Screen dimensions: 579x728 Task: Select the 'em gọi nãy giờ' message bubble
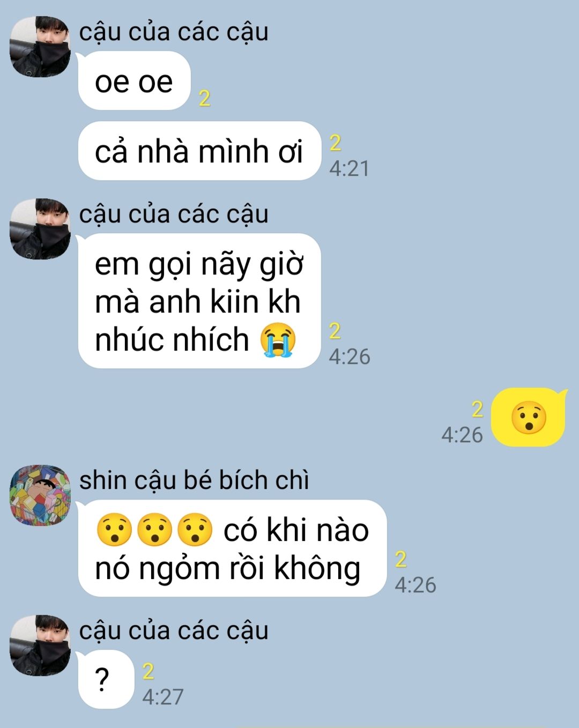199,301
